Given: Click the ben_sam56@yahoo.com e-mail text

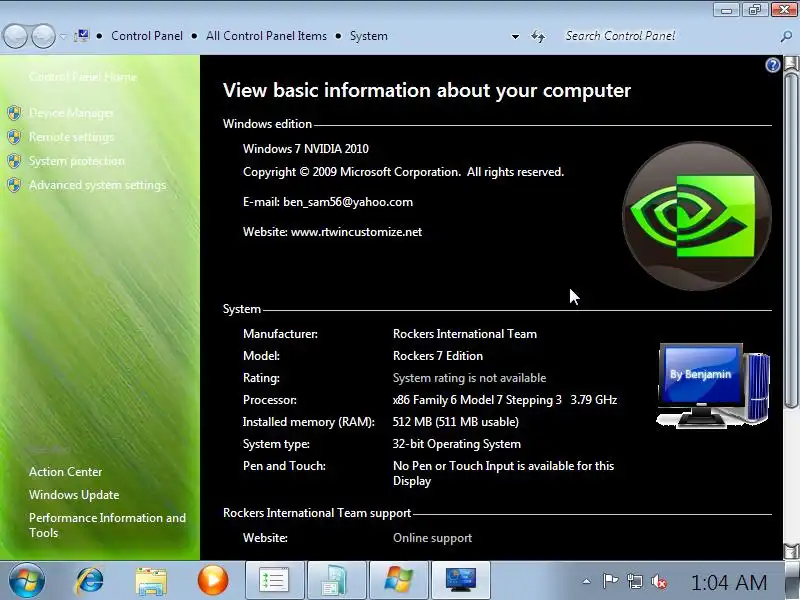Looking at the screenshot, I should [x=348, y=202].
